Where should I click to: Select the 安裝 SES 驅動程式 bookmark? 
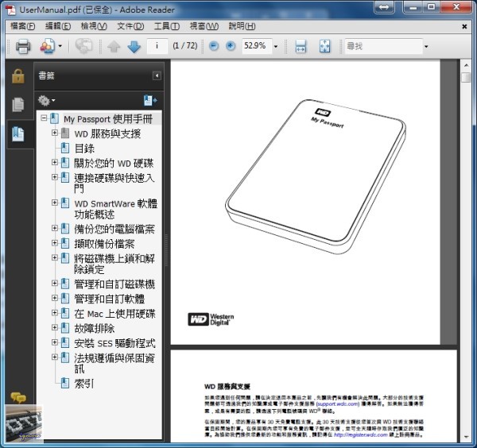point(114,343)
